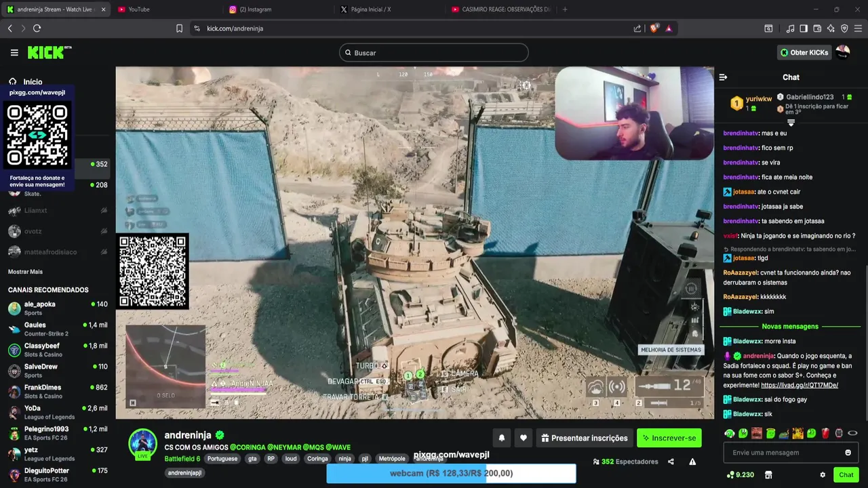Click Mostrar Mais in sidebar
Screen dimensions: 868x488
25,272
